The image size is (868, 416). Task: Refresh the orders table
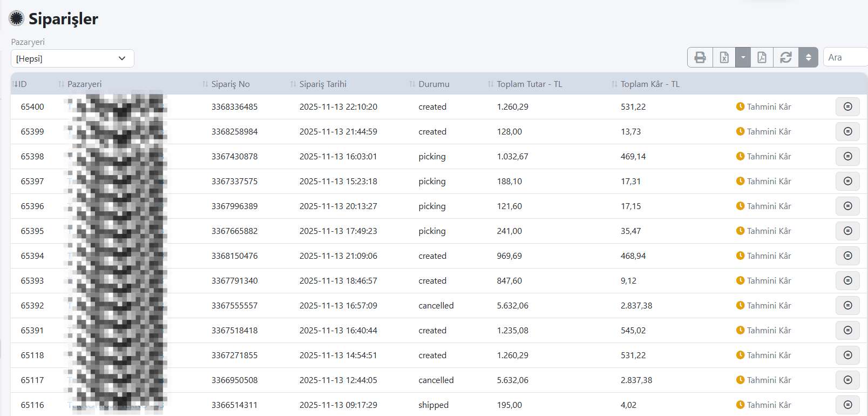[786, 57]
